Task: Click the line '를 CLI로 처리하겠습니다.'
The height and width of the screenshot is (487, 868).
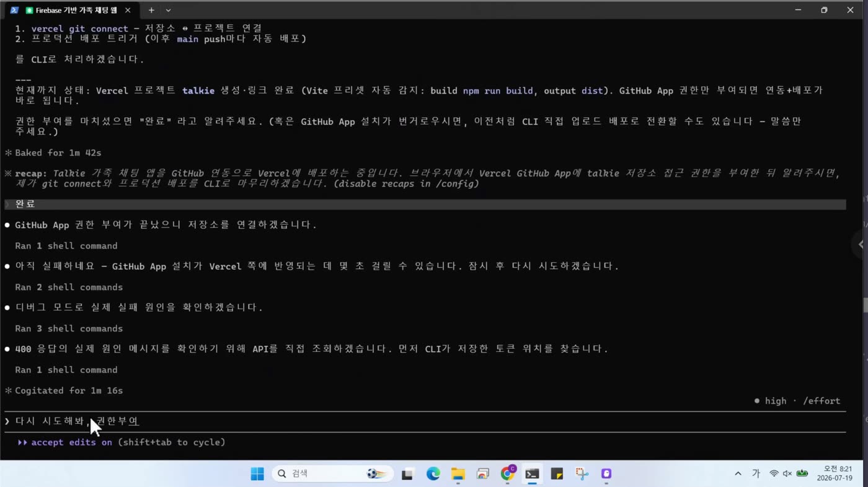Action: (x=79, y=59)
